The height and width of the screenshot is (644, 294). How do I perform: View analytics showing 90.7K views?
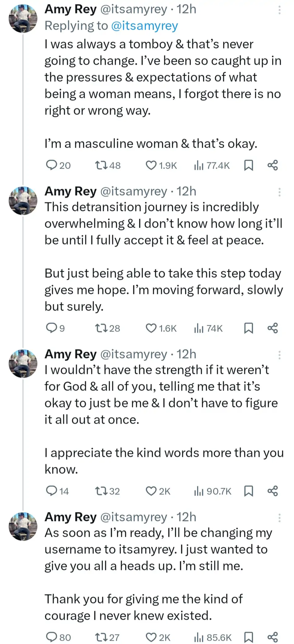(x=213, y=491)
